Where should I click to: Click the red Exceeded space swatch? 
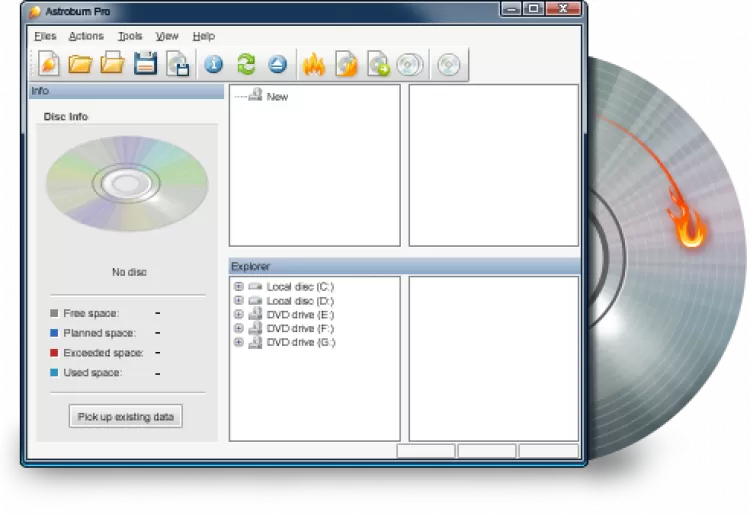coord(54,353)
